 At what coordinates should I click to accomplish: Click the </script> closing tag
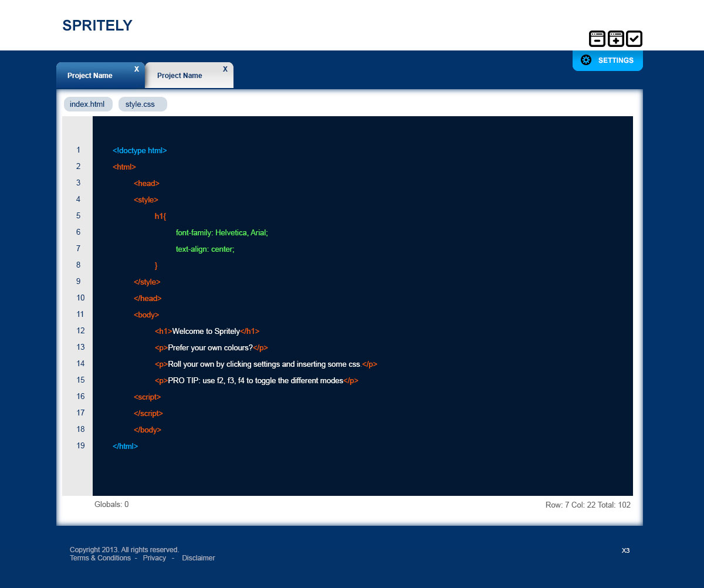click(148, 414)
